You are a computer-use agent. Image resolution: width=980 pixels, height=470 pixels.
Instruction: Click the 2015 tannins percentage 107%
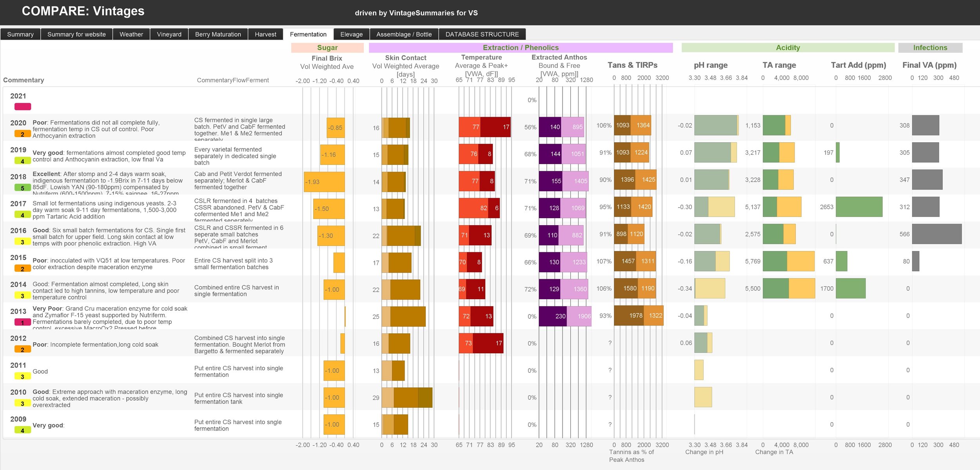coord(604,261)
